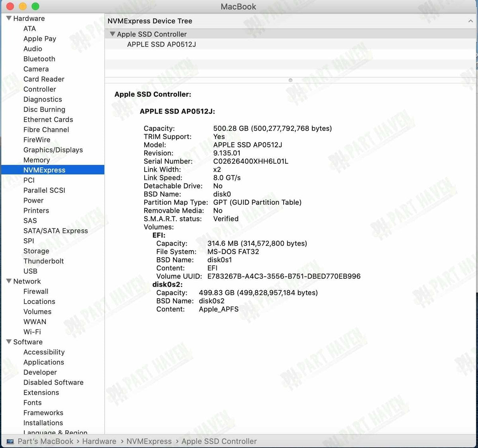Select the highlighted NVMExpress entry
Viewport: 478px width, 448px height.
[x=53, y=170]
